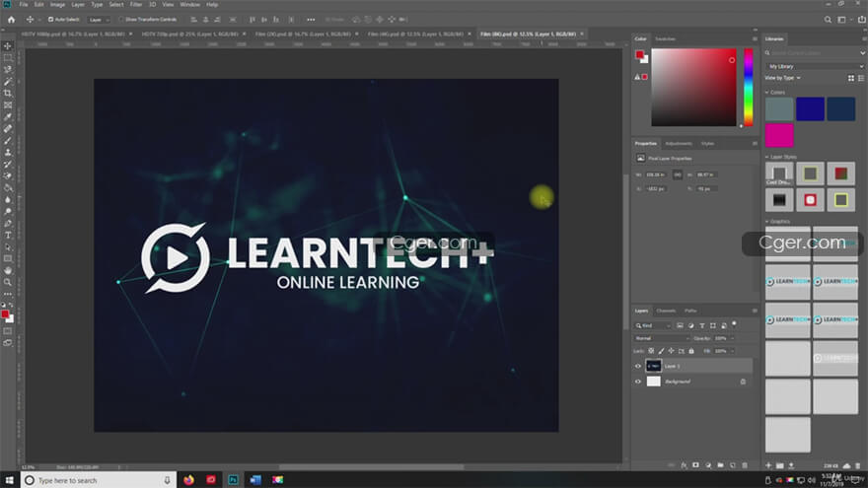Open the My Library dropdown
This screenshot has width=868, height=488.
point(815,66)
